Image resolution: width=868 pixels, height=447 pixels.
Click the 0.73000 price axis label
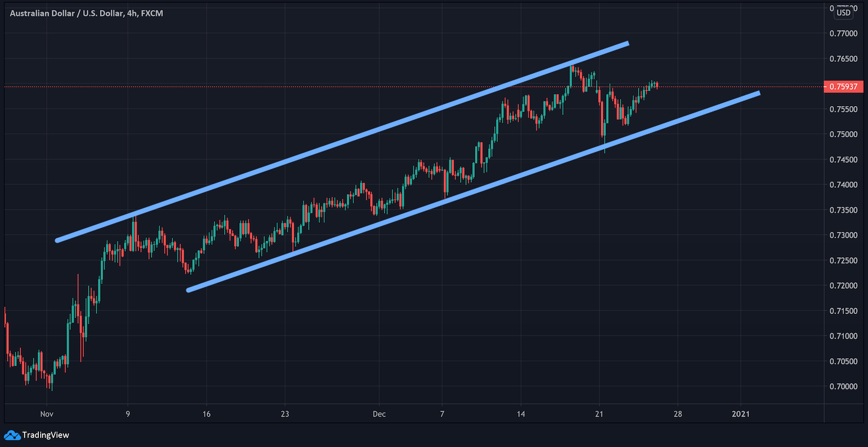pyautogui.click(x=843, y=235)
